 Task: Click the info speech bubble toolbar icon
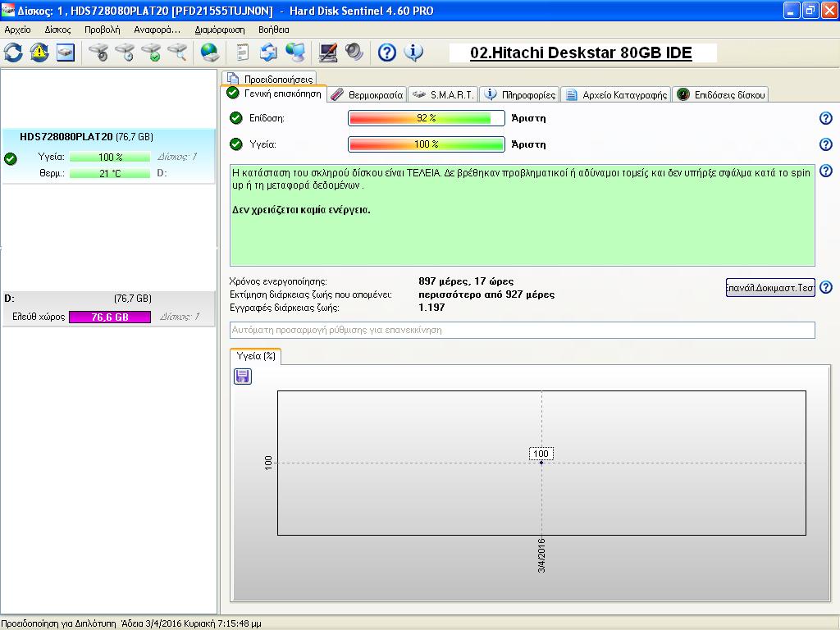413,52
